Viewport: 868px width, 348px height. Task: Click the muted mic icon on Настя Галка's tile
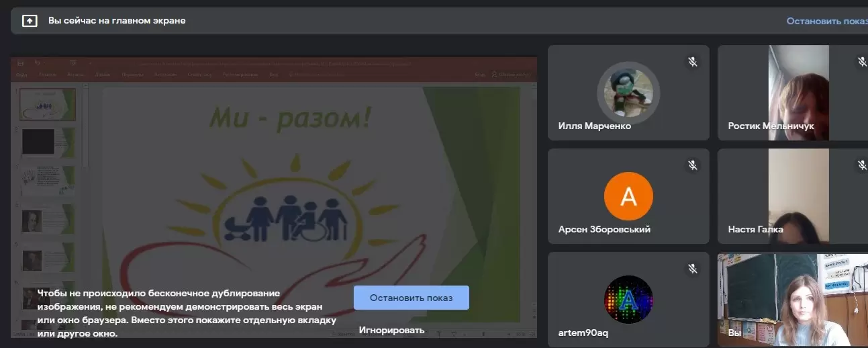(862, 165)
